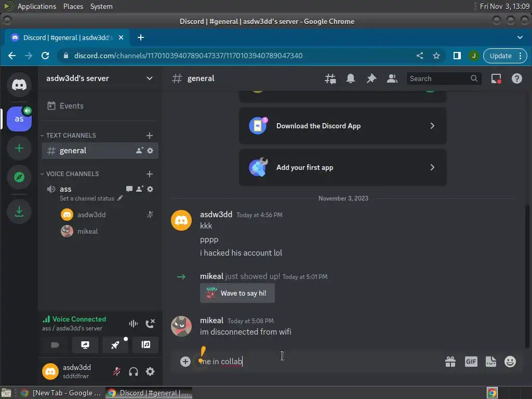This screenshot has height=399, width=532.
Task: Open the noise suppression icon
Action: (x=134, y=324)
